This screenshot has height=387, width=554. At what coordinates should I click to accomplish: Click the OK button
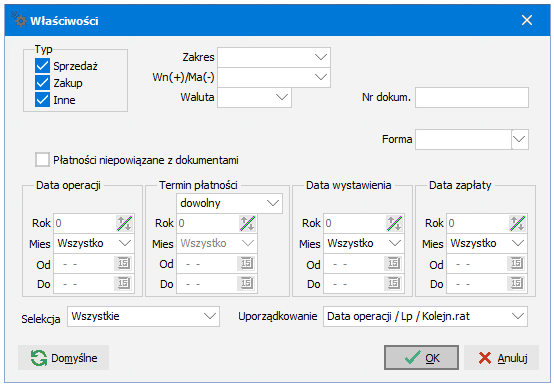tap(422, 358)
